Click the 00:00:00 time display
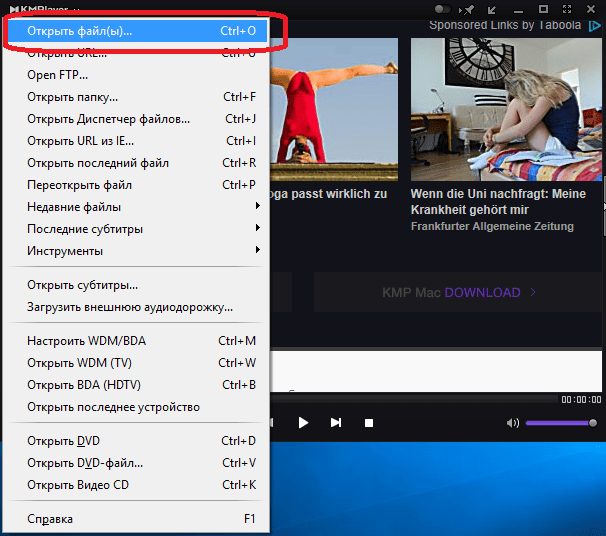606x536 pixels. [581, 400]
